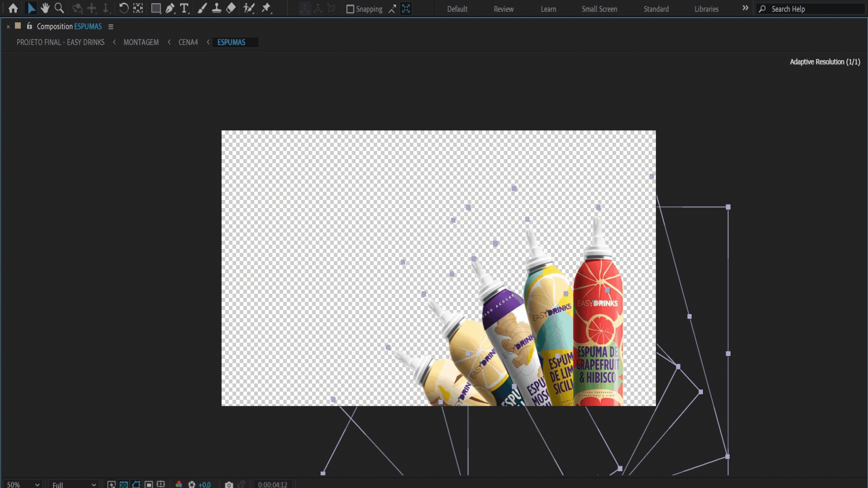Select the Pan camera tool
Image resolution: width=868 pixels, height=488 pixels.
coord(92,8)
